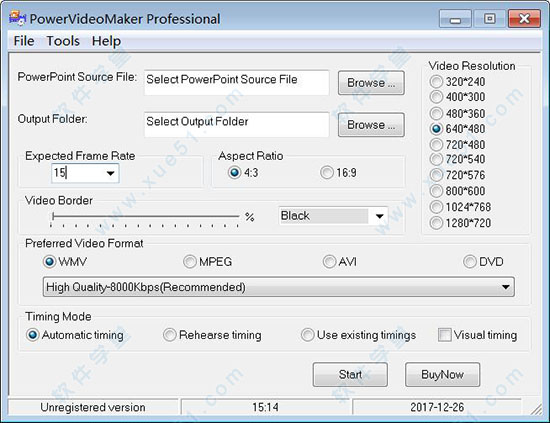The width and height of the screenshot is (550, 423).
Task: Enable the Visual timing checkbox
Action: (444, 335)
